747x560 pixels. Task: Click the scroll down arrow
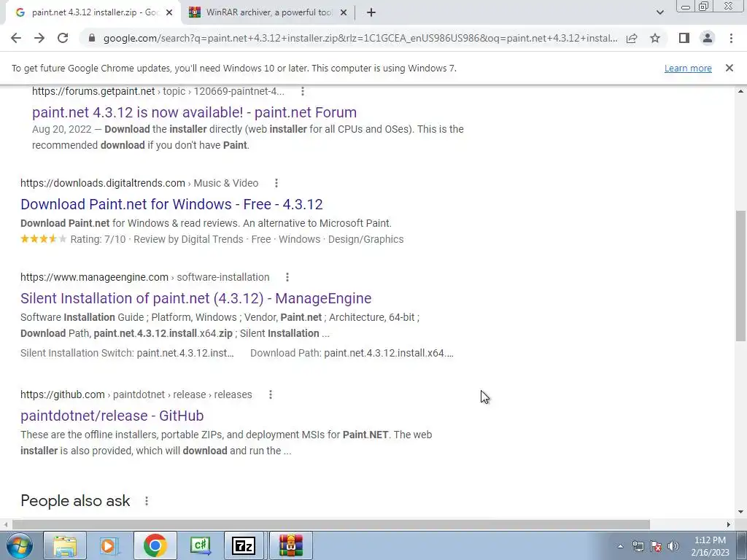pyautogui.click(x=740, y=513)
